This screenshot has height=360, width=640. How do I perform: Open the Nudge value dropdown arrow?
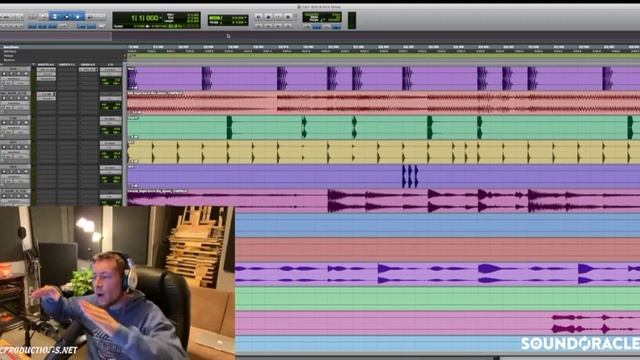pos(246,22)
